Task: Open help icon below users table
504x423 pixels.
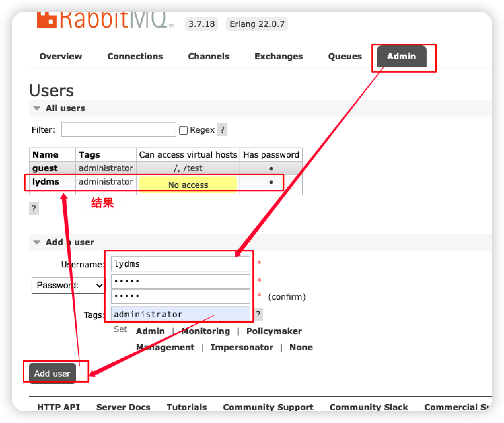Action: coord(34,208)
